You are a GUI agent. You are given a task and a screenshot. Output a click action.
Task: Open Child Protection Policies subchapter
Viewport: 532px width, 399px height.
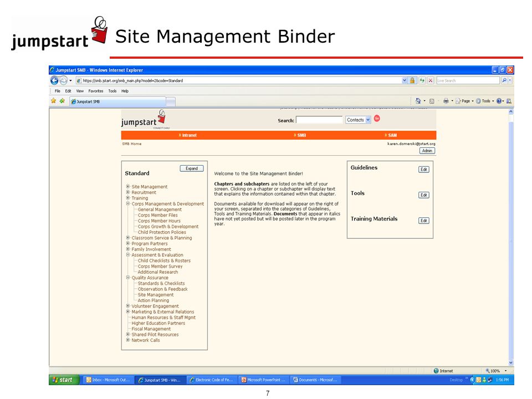click(162, 232)
